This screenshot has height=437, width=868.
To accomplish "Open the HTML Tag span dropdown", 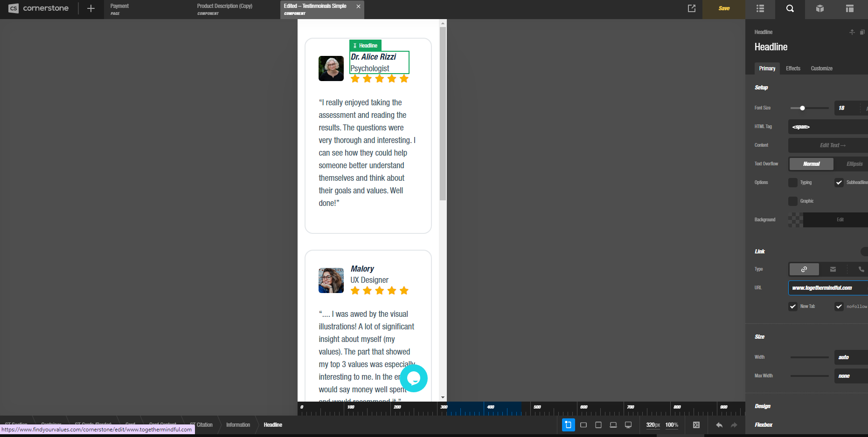I will (828, 127).
